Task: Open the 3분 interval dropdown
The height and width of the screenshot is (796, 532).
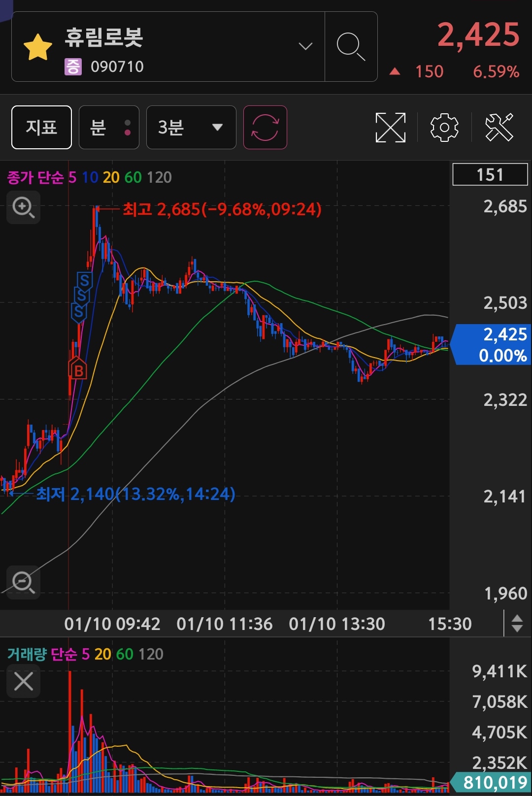Action: (x=191, y=127)
